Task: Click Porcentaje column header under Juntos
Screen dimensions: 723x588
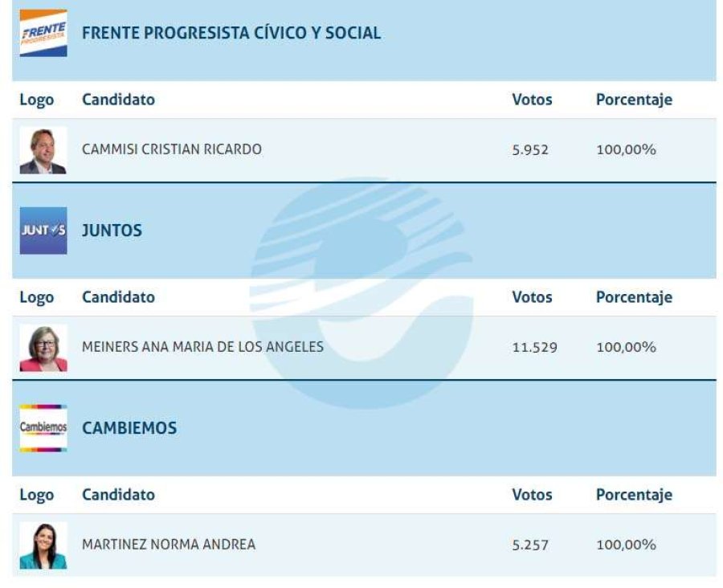Action: coord(634,297)
